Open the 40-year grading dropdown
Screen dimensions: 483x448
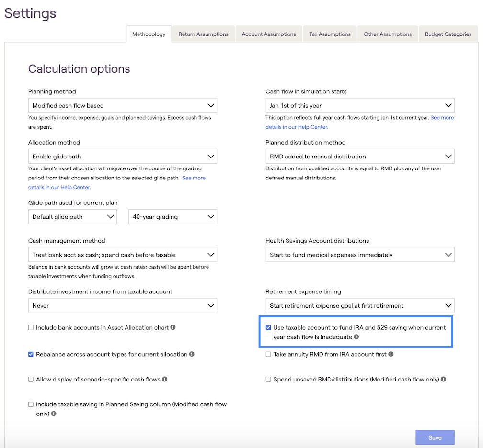point(172,217)
